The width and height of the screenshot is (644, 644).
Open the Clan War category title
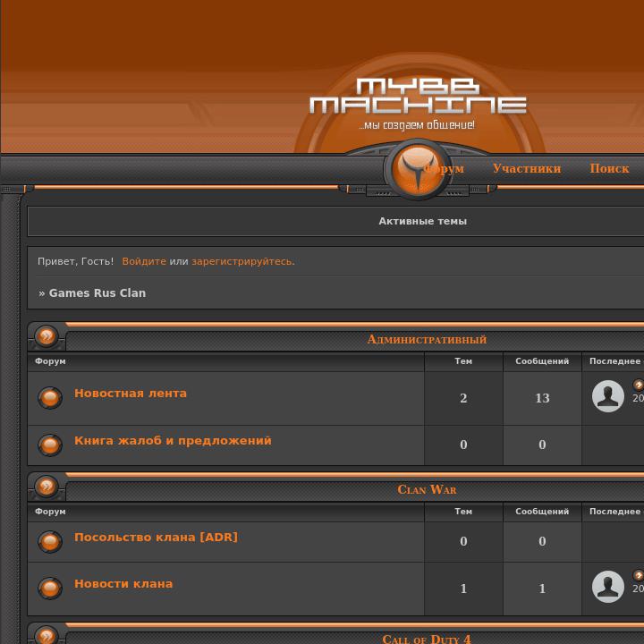click(x=427, y=489)
